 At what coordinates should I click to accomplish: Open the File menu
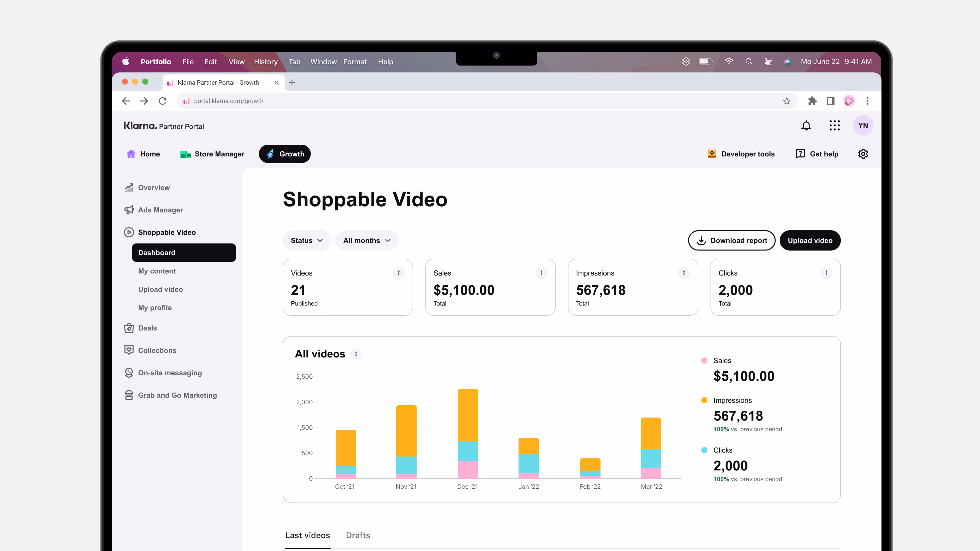[188, 61]
